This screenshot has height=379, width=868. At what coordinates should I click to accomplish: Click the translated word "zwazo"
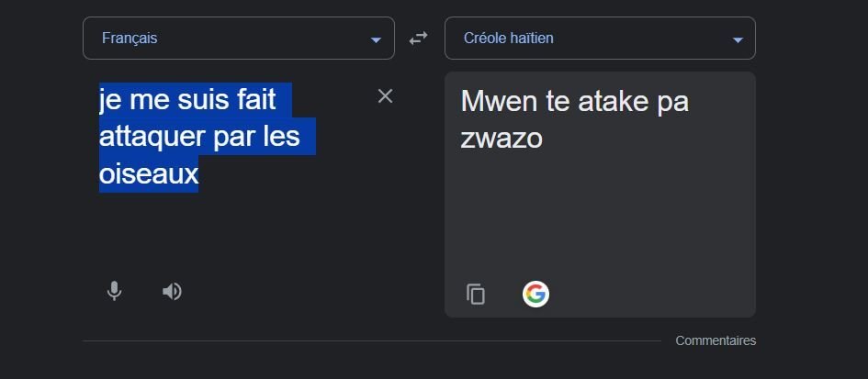click(x=502, y=139)
